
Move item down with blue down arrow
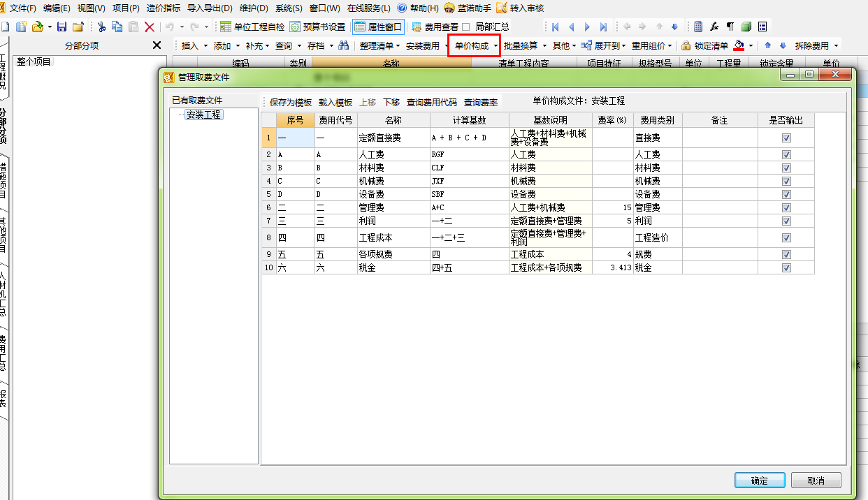pos(783,45)
